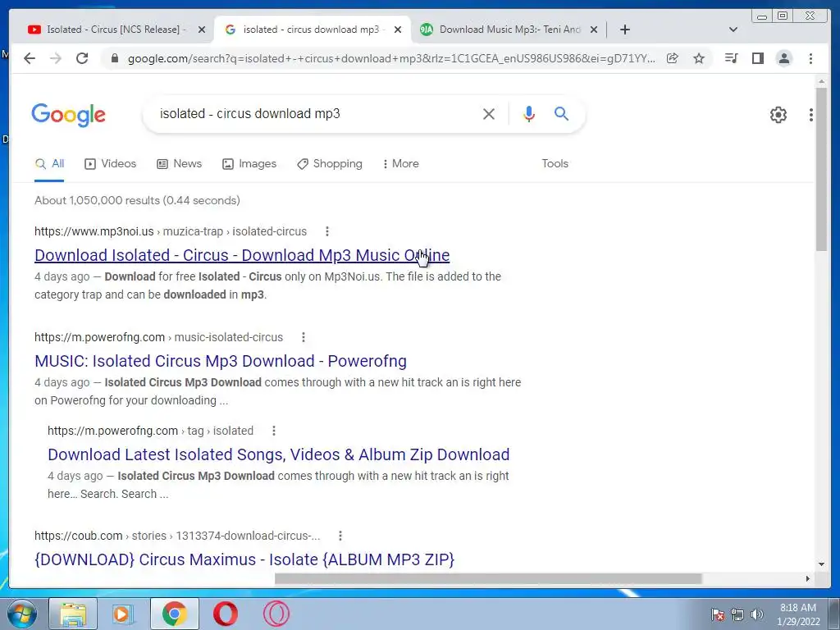Image resolution: width=840 pixels, height=630 pixels.
Task: Click the vertical scrollbar thumb
Action: pos(821,169)
